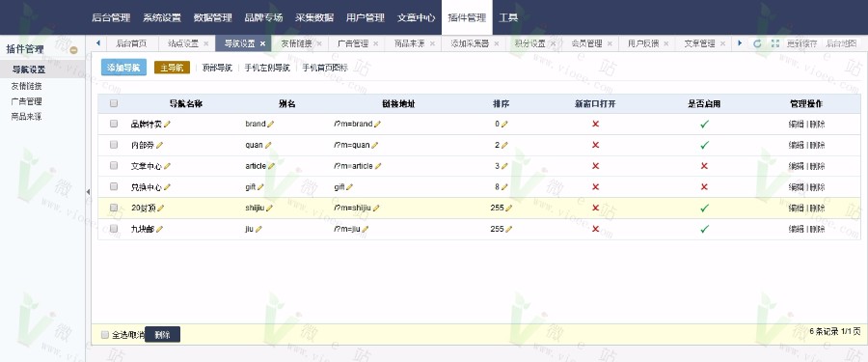Image resolution: width=868 pixels, height=362 pixels.
Task: Open the 数据管理 top menu
Action: coord(212,17)
